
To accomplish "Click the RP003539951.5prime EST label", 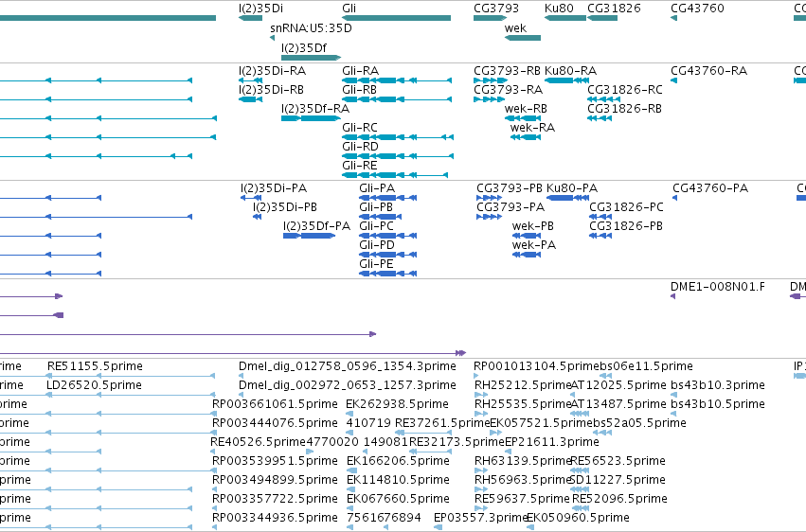I will [275, 461].
